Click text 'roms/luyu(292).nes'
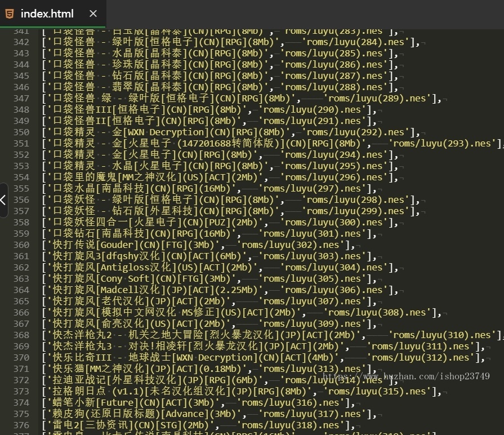 (355, 132)
